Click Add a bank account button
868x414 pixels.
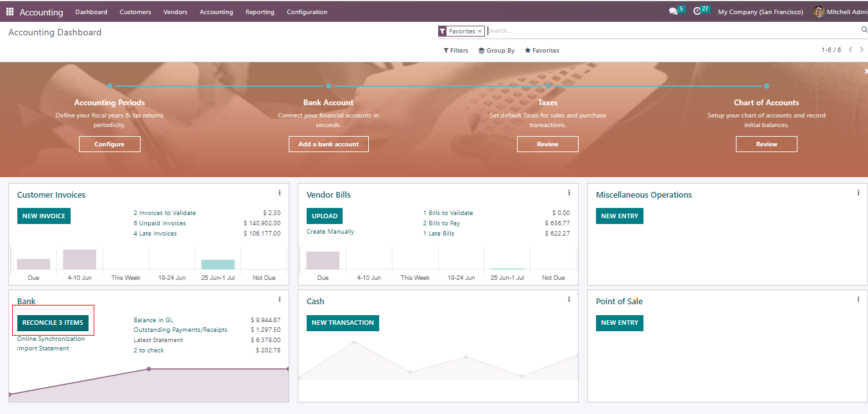(328, 144)
